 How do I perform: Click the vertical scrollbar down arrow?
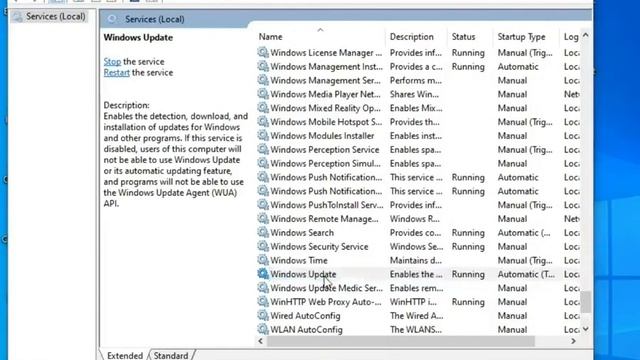[586, 329]
